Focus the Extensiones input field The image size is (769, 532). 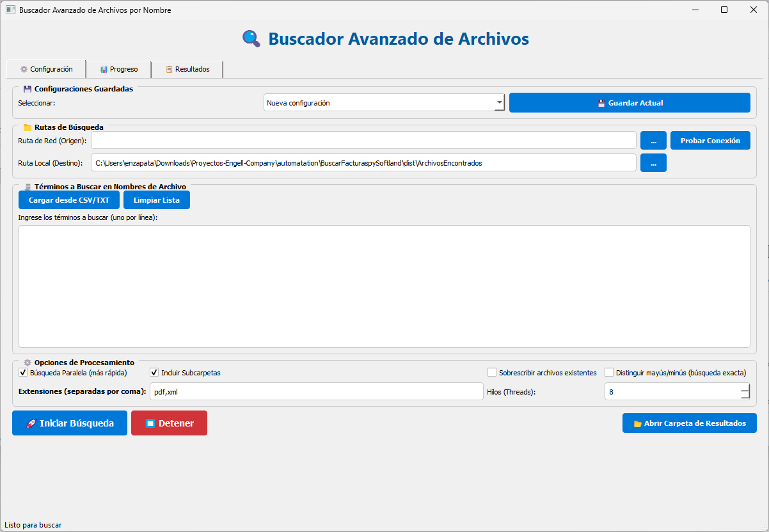pyautogui.click(x=316, y=391)
